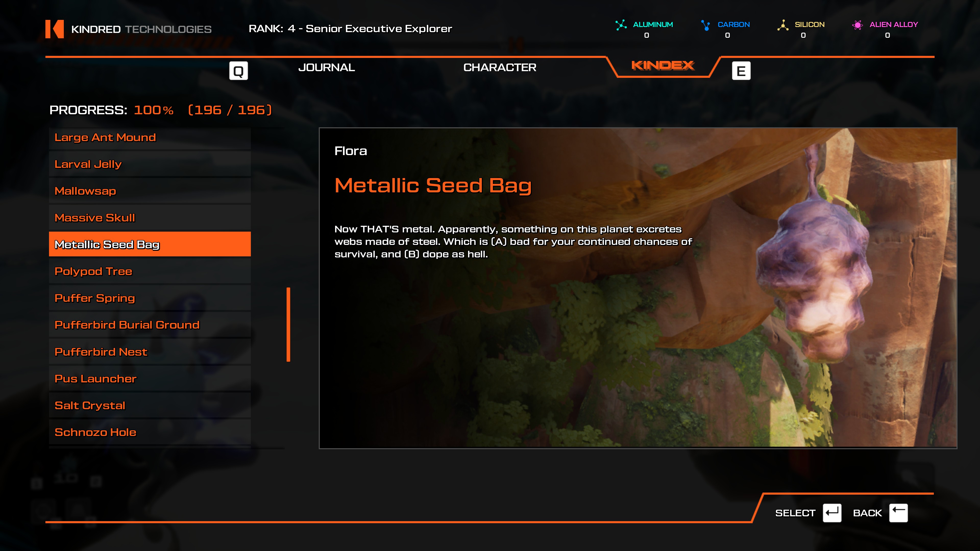Choose the Pufferbird Burial Ground entry
This screenshot has height=551, width=980.
[150, 325]
